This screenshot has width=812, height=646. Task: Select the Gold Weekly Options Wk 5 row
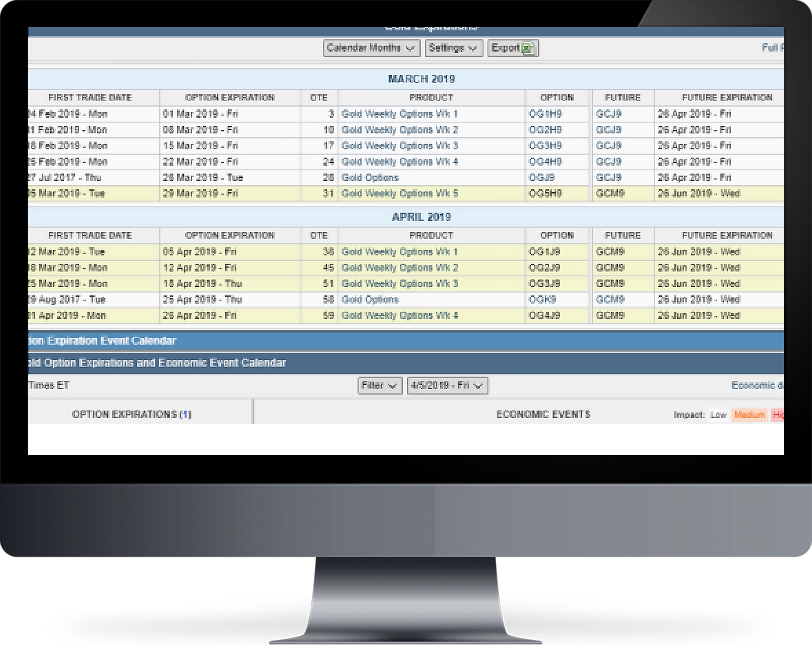400,193
